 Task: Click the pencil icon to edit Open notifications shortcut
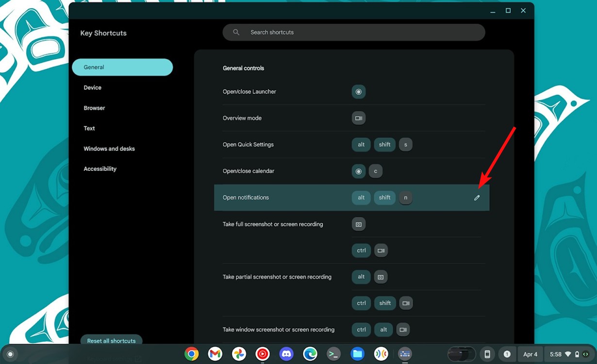pos(477,198)
